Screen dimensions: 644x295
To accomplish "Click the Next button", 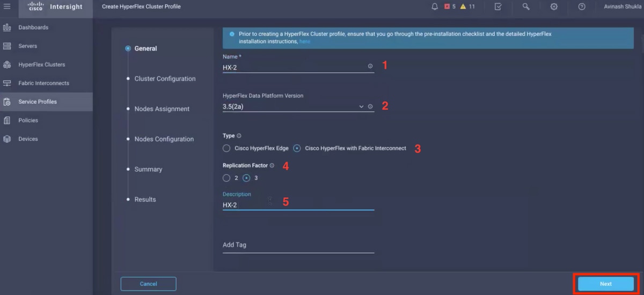I will click(606, 284).
